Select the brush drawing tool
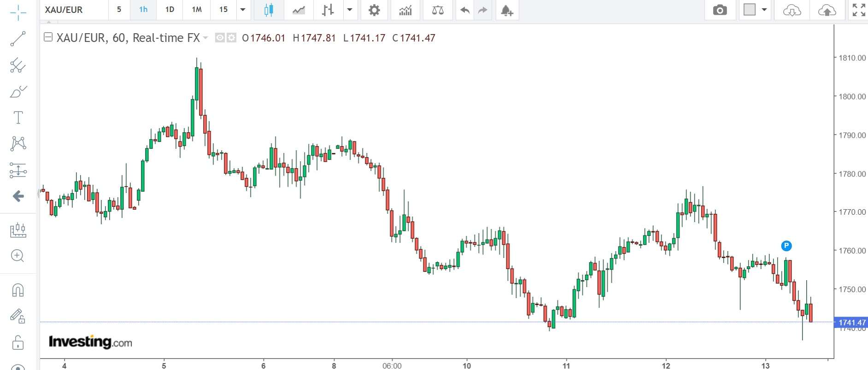This screenshot has width=868, height=370. click(18, 92)
